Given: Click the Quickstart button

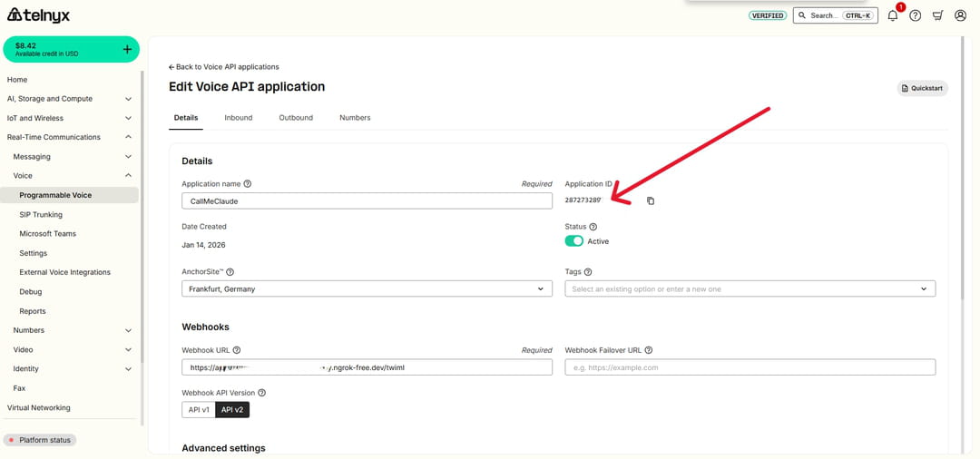Looking at the screenshot, I should [922, 88].
